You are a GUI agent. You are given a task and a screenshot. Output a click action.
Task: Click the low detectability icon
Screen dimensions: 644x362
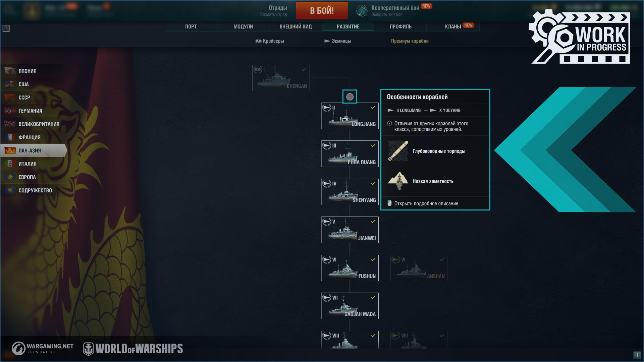[398, 181]
